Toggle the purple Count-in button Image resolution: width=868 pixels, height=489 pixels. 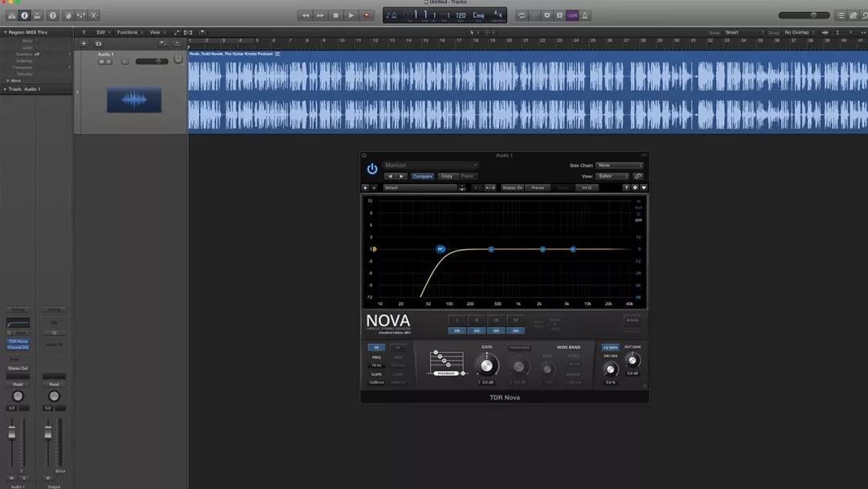tap(572, 15)
